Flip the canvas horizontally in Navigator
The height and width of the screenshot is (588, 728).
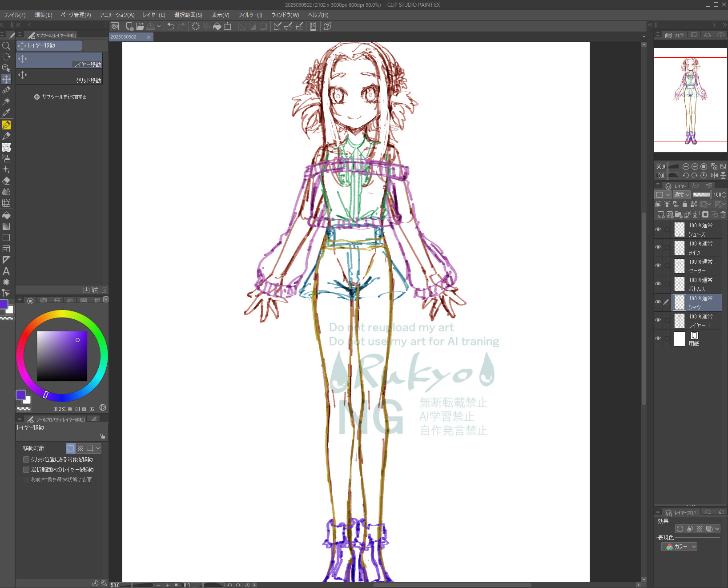click(x=714, y=175)
